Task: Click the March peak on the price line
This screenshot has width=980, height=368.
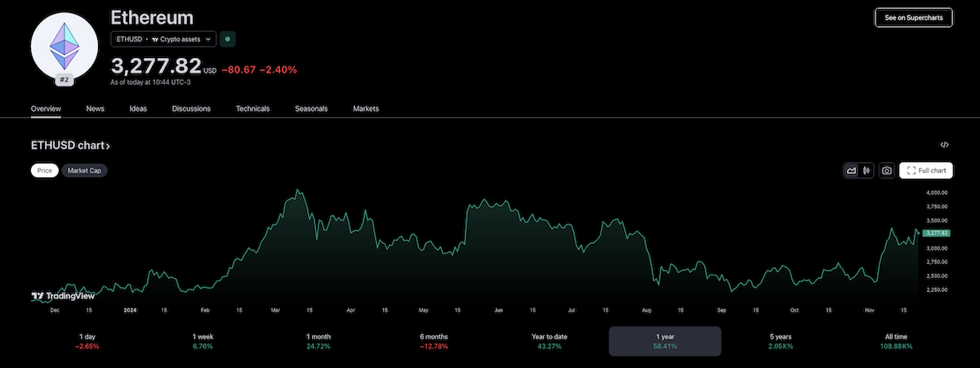Action: tap(299, 191)
